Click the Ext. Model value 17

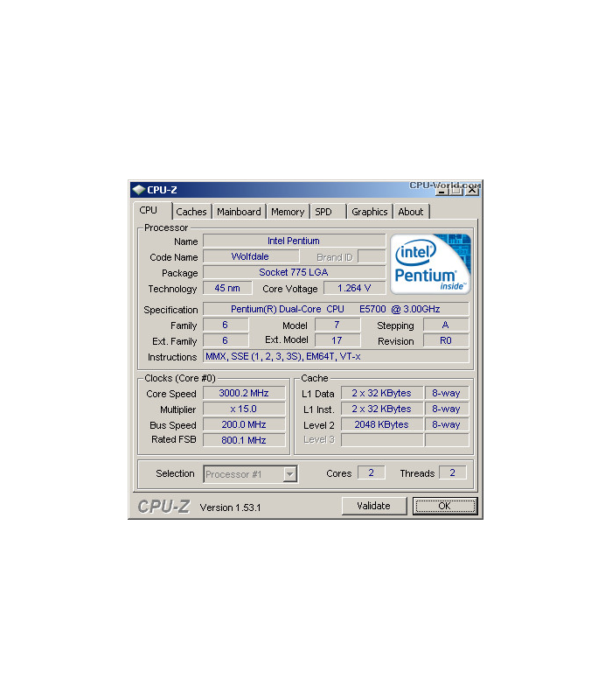click(337, 340)
